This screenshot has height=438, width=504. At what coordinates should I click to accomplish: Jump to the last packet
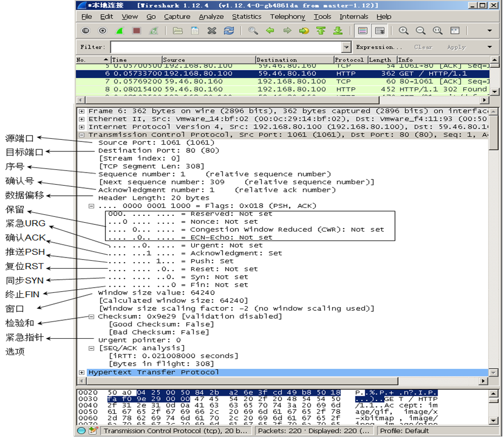pos(338,31)
